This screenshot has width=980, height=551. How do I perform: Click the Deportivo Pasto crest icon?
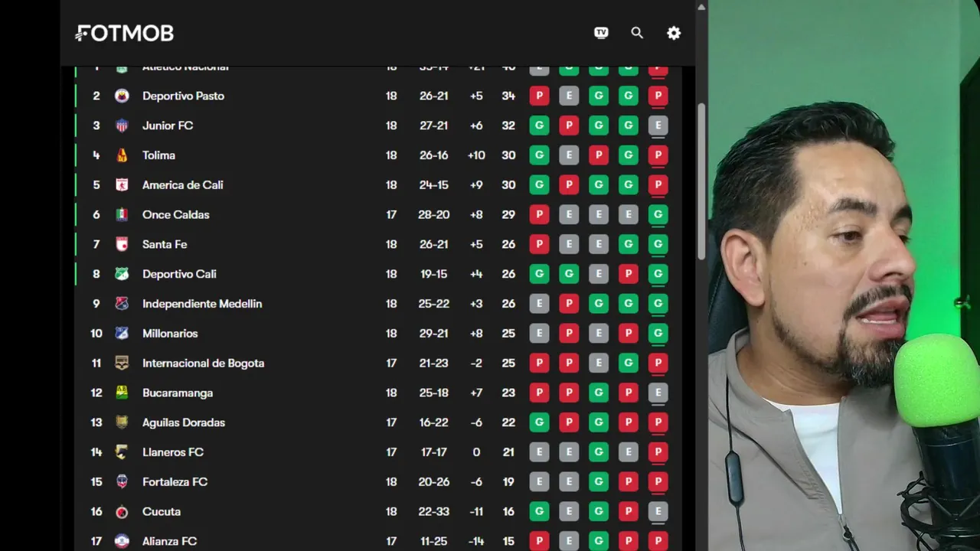click(122, 96)
